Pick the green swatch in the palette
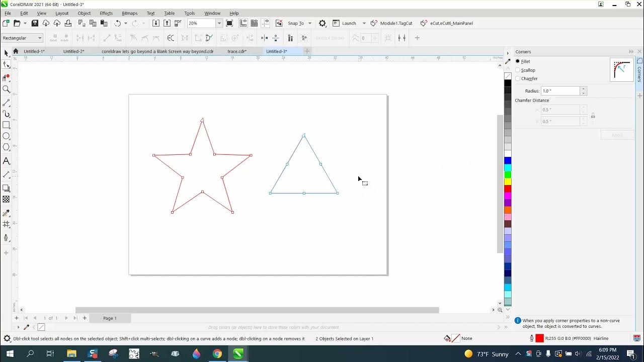Image resolution: width=644 pixels, height=362 pixels. click(508, 174)
